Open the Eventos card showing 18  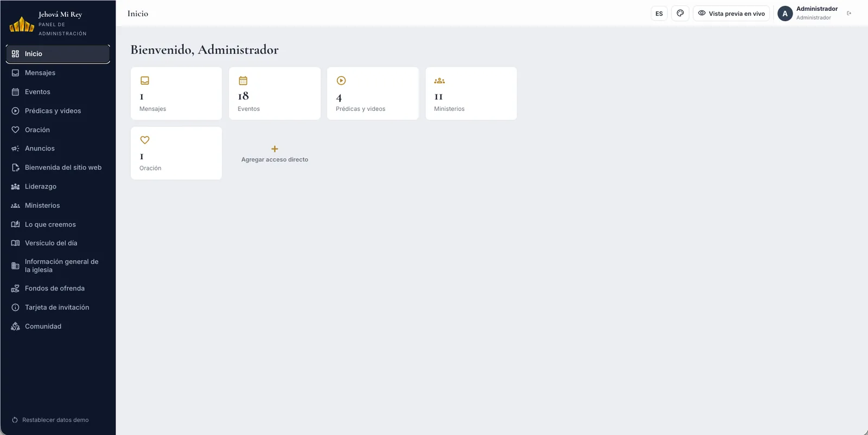point(275,93)
